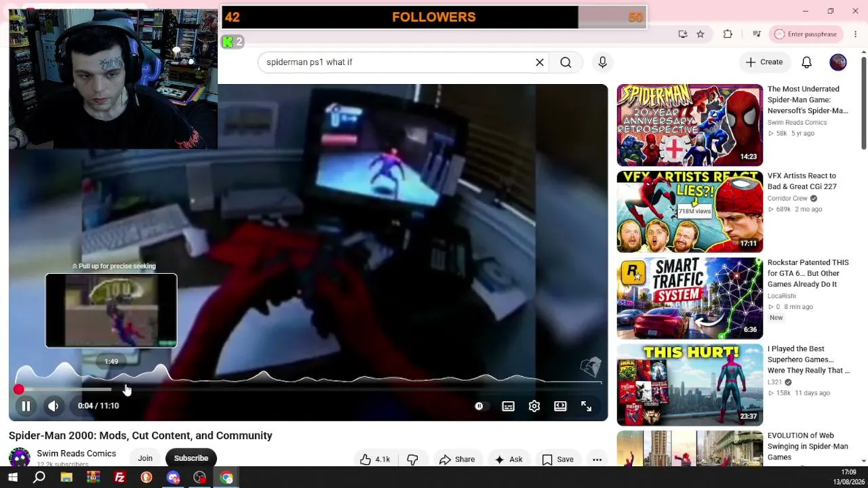Click the Ask button
This screenshot has height=488, width=868.
(x=509, y=460)
